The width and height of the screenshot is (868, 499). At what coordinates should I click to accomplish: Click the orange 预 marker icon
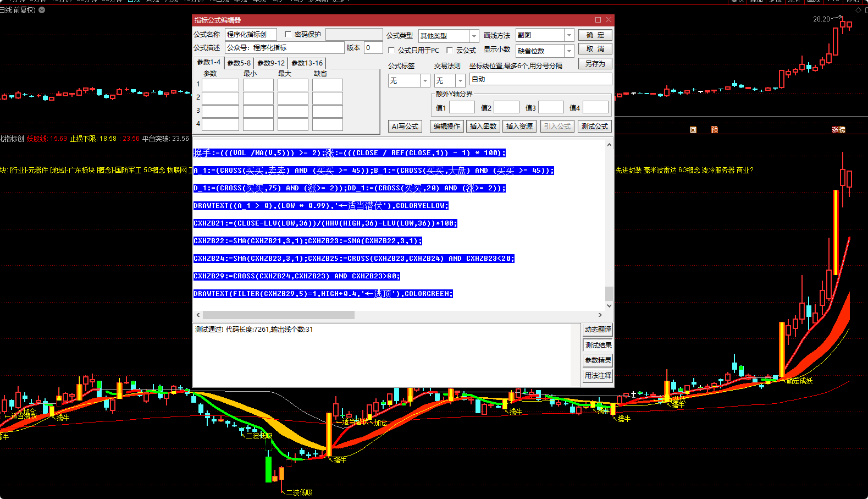(x=714, y=130)
